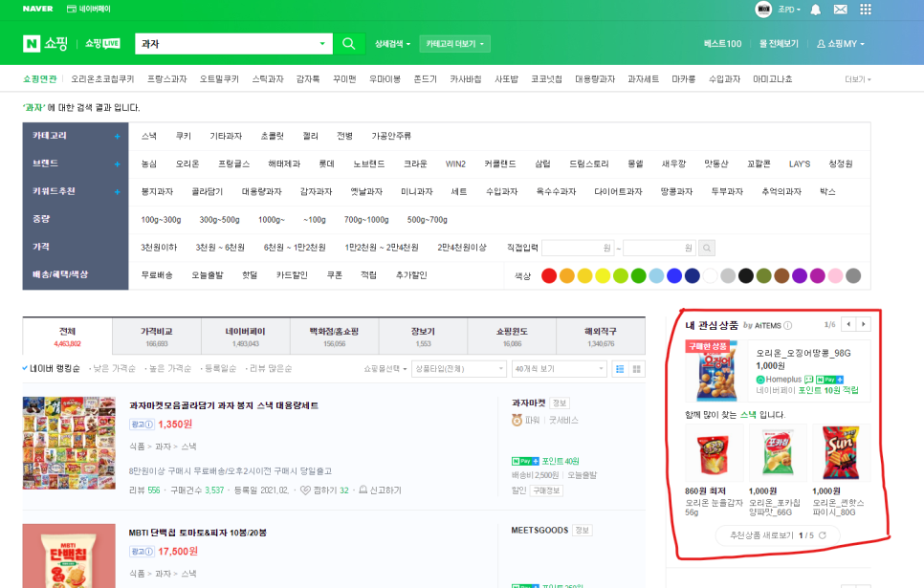Toggle 3천원이하 price filter
924x588 pixels.
coord(159,248)
